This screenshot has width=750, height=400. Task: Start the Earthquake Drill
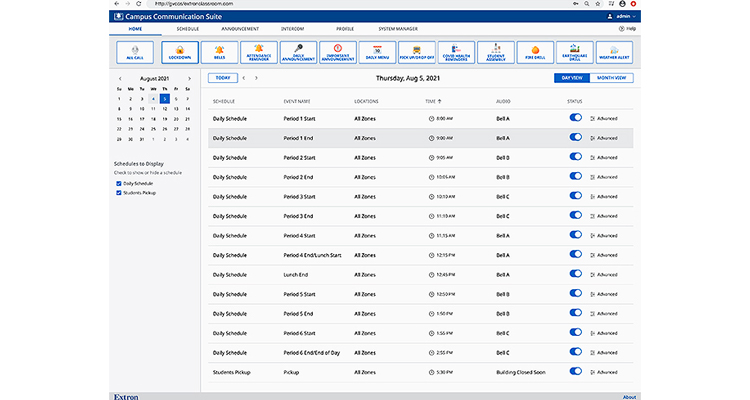click(x=574, y=52)
